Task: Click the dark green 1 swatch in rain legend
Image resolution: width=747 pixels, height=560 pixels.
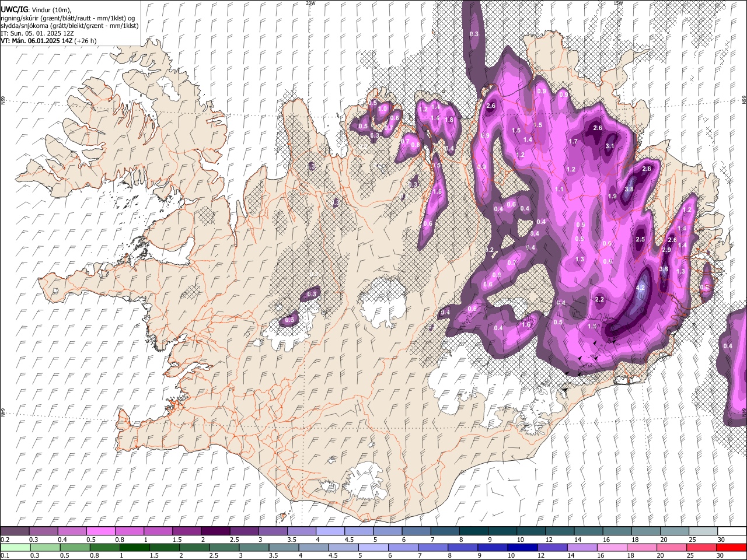Action: tap(134, 547)
